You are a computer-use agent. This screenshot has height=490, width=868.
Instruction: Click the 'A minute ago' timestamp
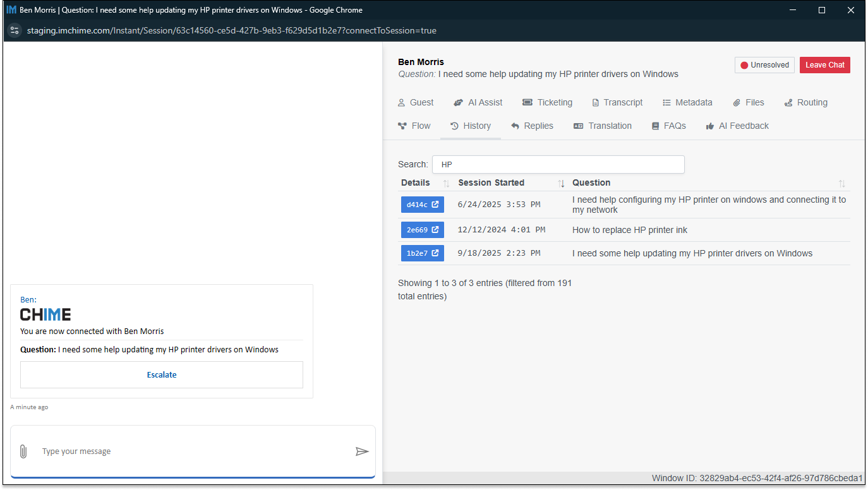tap(29, 407)
